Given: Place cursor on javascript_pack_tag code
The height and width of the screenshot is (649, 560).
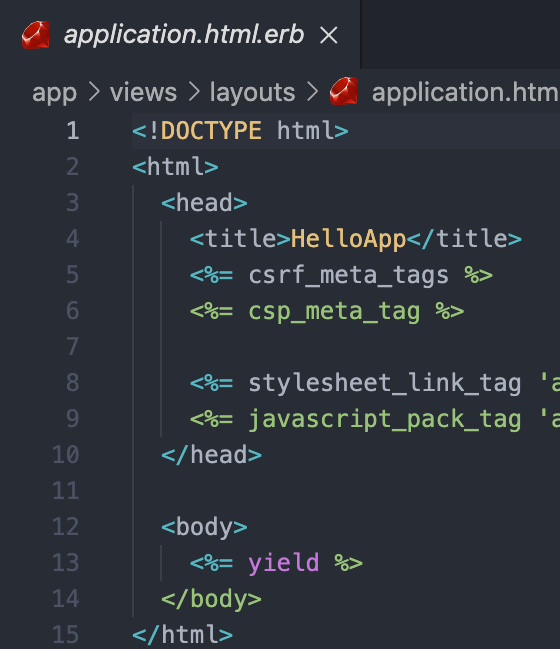Looking at the screenshot, I should pyautogui.click(x=385, y=419).
